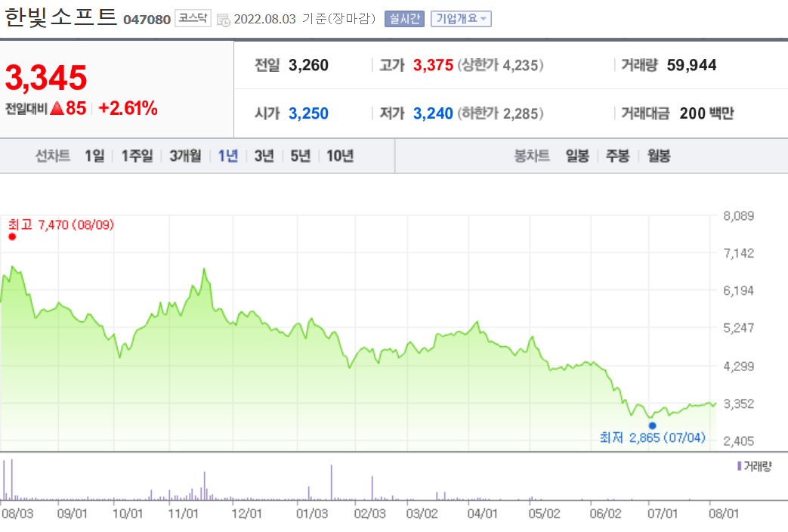Click the current price 3,345

pyautogui.click(x=46, y=78)
